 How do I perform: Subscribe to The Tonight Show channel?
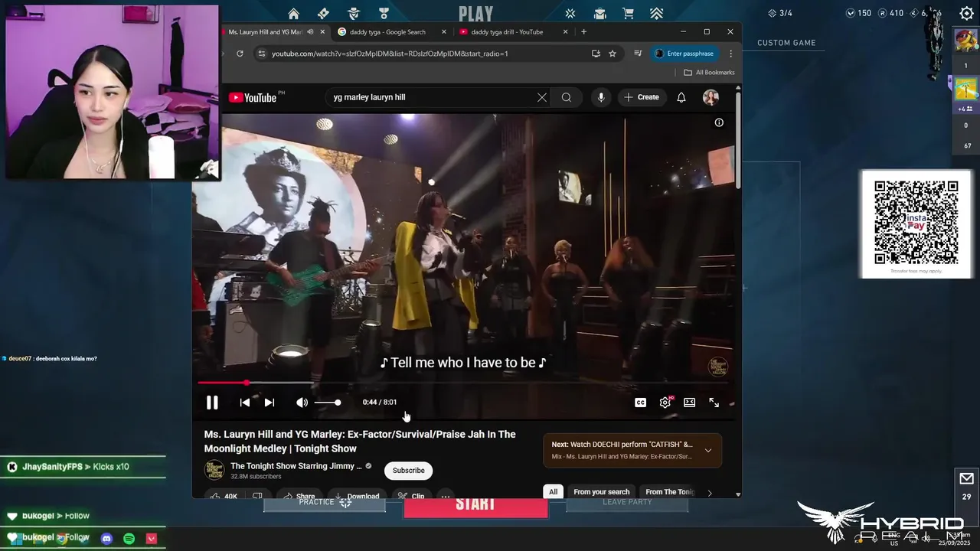point(409,471)
